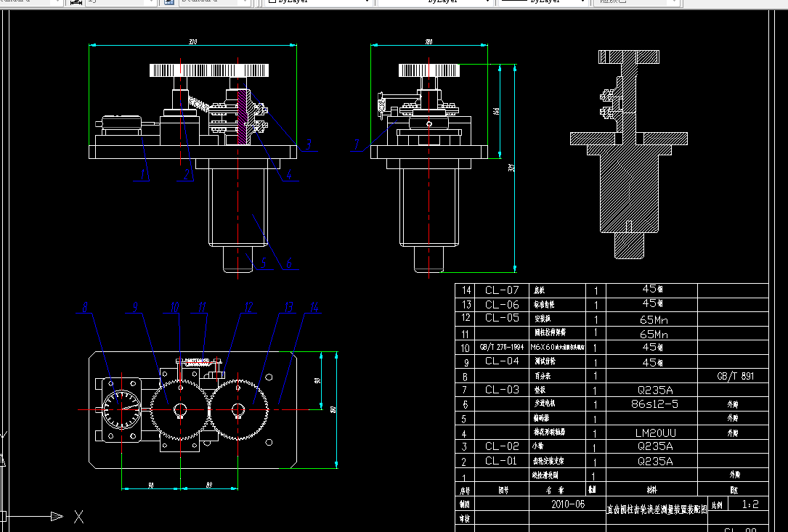Select part balloon number 4 label
The width and height of the screenshot is (788, 532).
click(x=289, y=174)
